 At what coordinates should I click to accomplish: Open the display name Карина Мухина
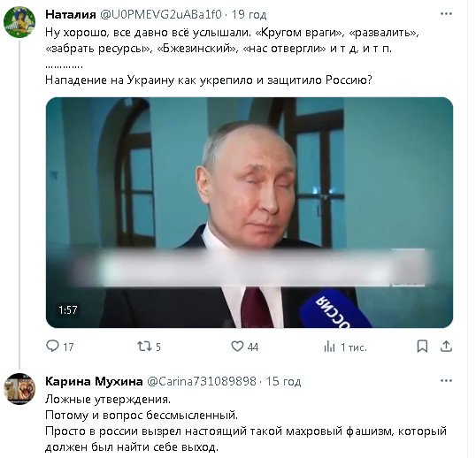coord(94,381)
